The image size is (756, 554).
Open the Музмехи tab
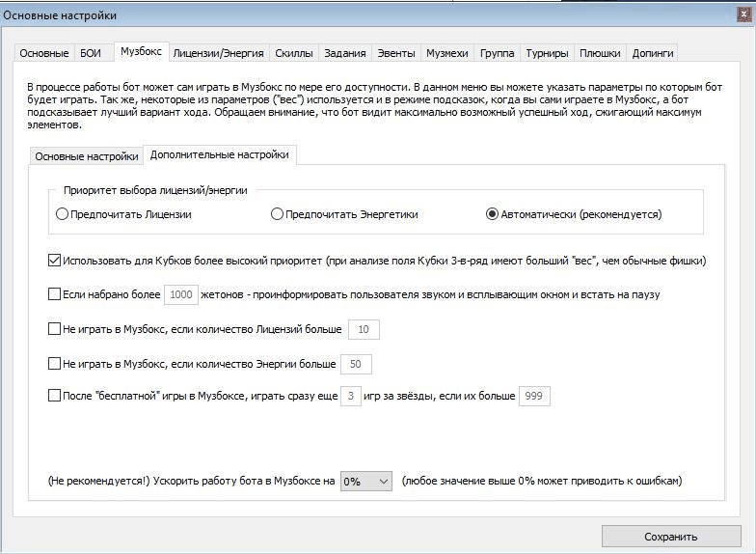447,53
